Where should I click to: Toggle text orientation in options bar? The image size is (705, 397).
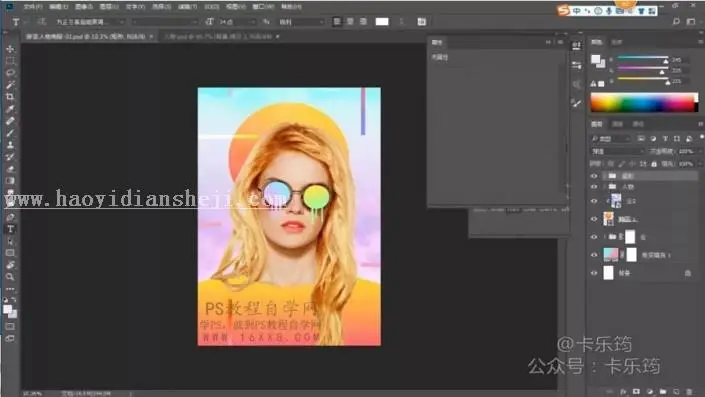pos(41,22)
